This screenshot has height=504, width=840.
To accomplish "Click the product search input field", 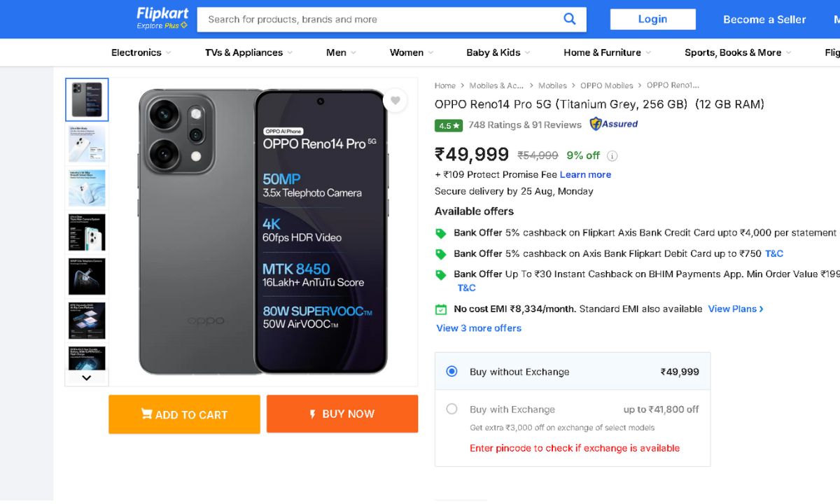I will click(378, 20).
